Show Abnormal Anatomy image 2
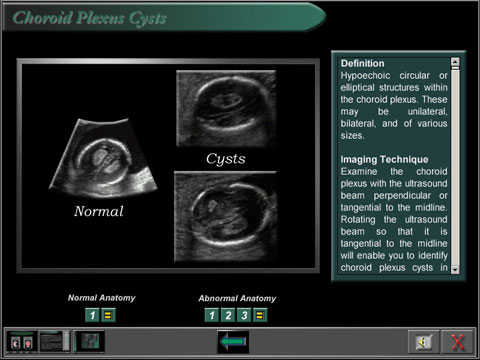This screenshot has height=360, width=480. (228, 315)
